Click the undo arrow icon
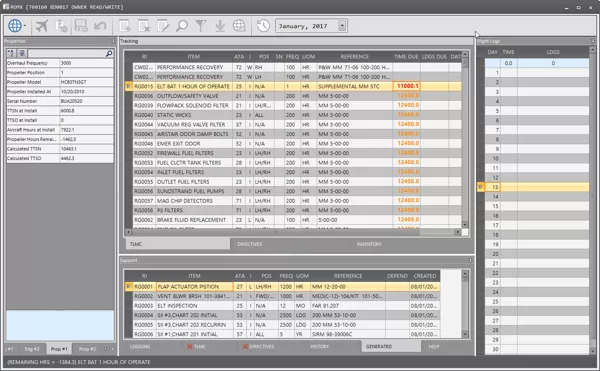The width and height of the screenshot is (600, 371). point(100,26)
